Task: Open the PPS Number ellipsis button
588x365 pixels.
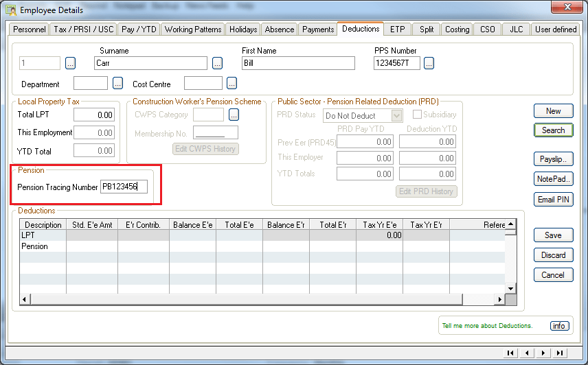Action: [429, 63]
